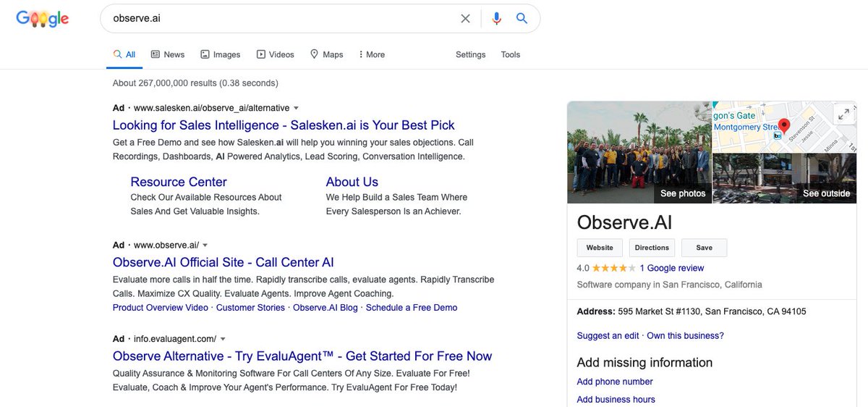Expand the map with the fullscreen icon

(x=843, y=114)
